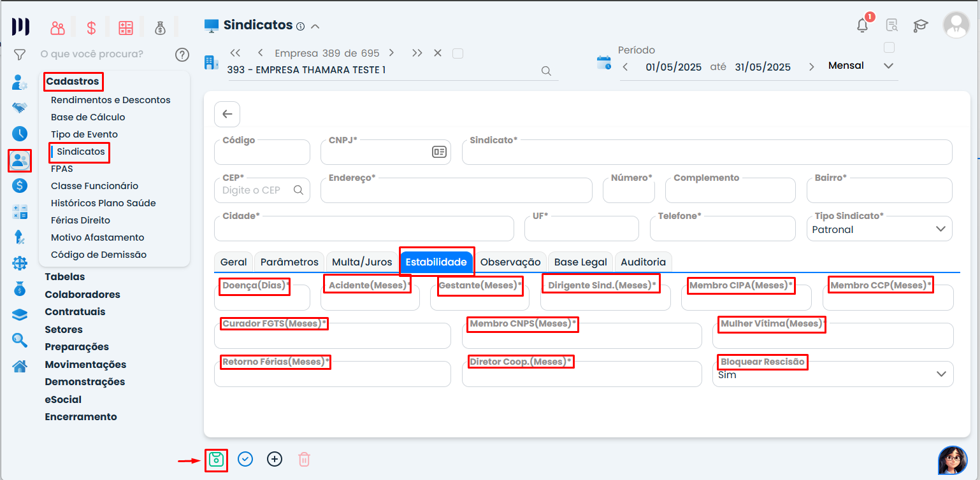Image resolution: width=980 pixels, height=480 pixels.
Task: Click the money bag icon in the top bar
Action: (160, 27)
